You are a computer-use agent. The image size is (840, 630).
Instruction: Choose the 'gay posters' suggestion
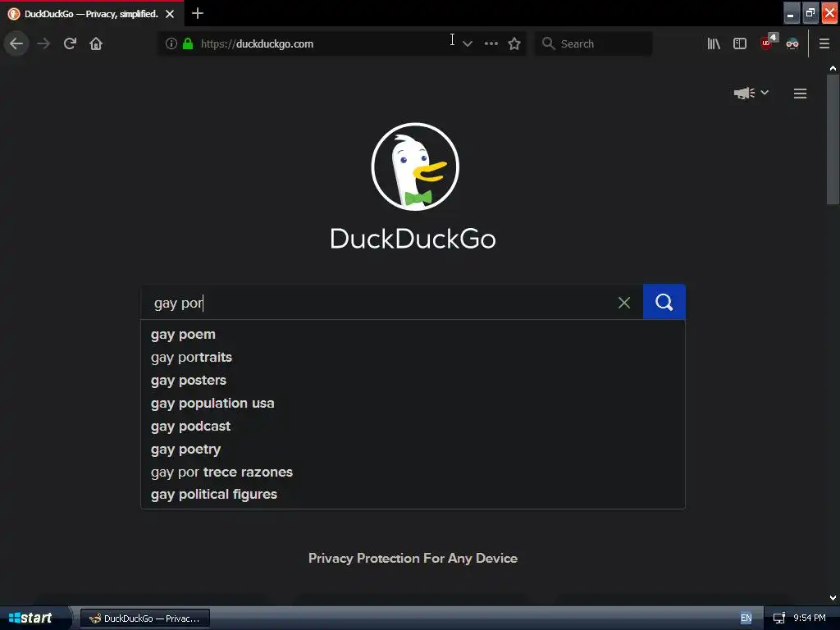click(413, 381)
